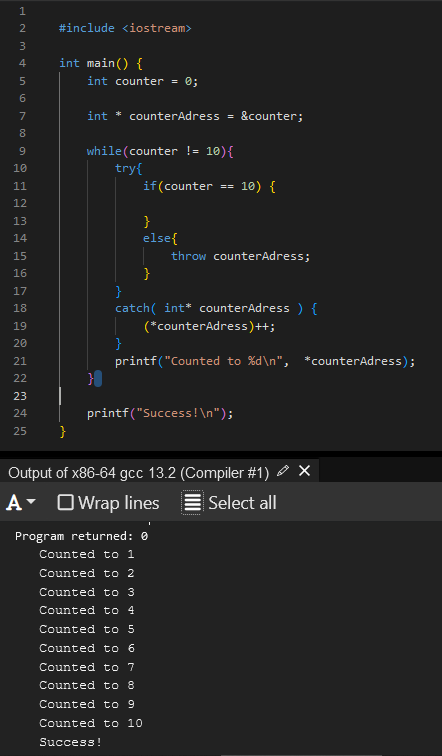This screenshot has width=442, height=756.
Task: Click the output line "Counted to 1"
Action: [x=87, y=554]
